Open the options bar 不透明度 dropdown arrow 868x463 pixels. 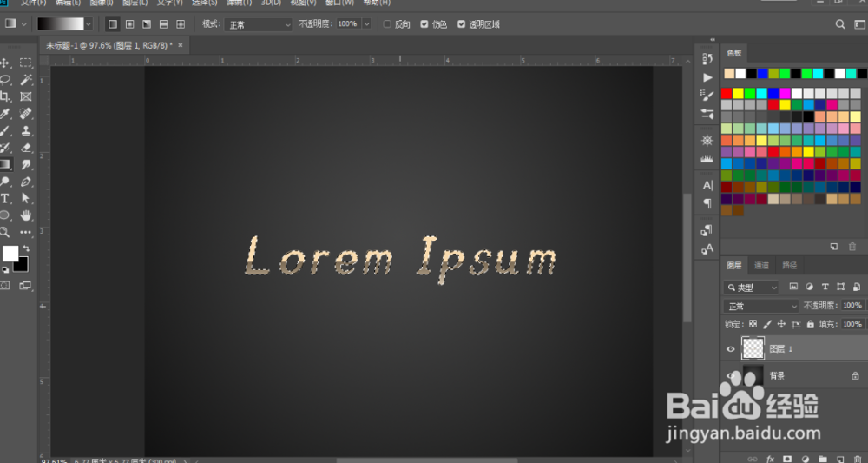tap(366, 24)
